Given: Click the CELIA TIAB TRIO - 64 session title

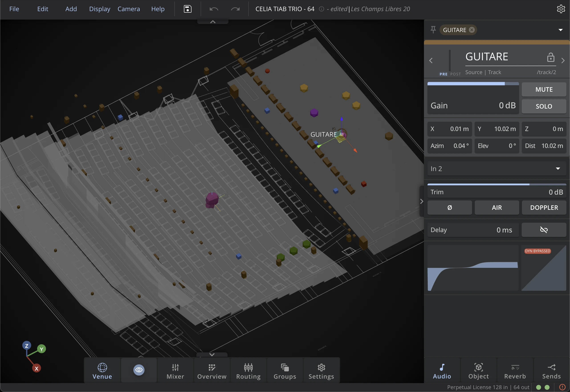Looking at the screenshot, I should tap(285, 9).
